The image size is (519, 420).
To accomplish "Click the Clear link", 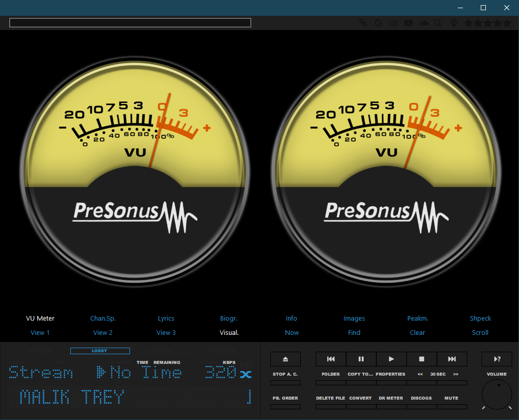I will [x=418, y=333].
